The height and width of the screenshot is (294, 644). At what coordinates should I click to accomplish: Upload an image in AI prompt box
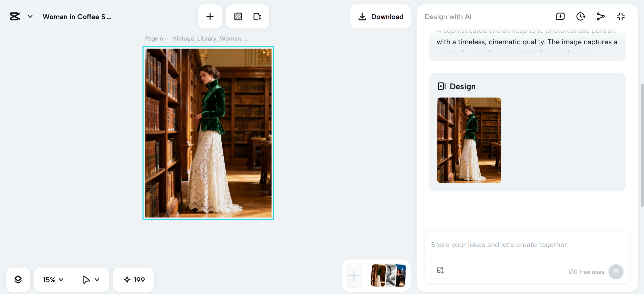click(440, 270)
